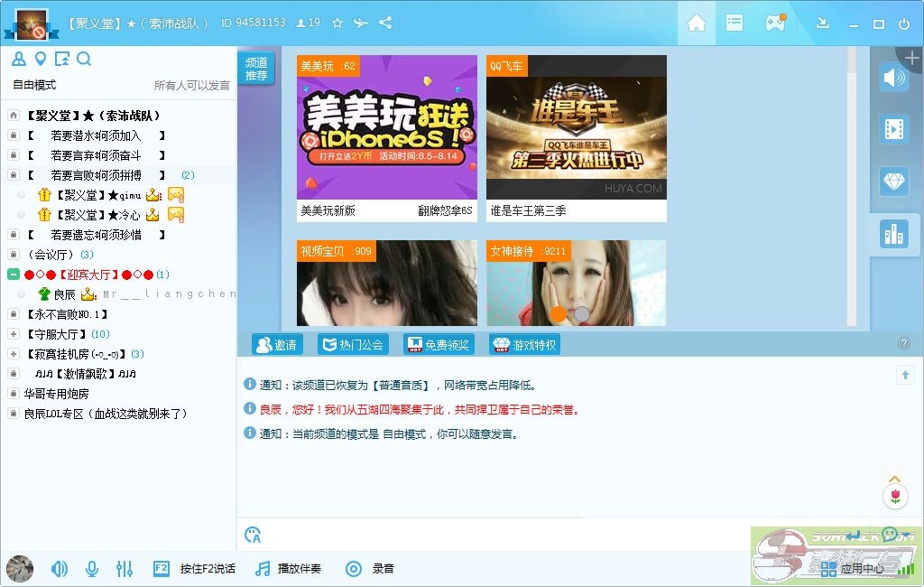Expand the 守服大厅 channel

(14, 334)
